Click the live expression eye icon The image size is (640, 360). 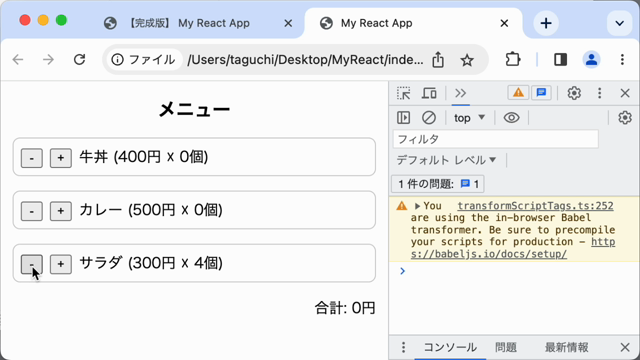point(511,118)
